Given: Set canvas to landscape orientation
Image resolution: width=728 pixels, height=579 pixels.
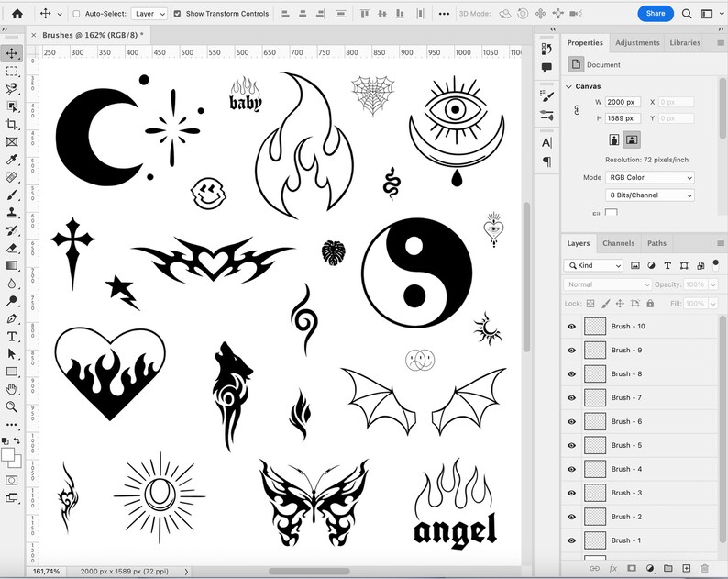Looking at the screenshot, I should (632, 139).
